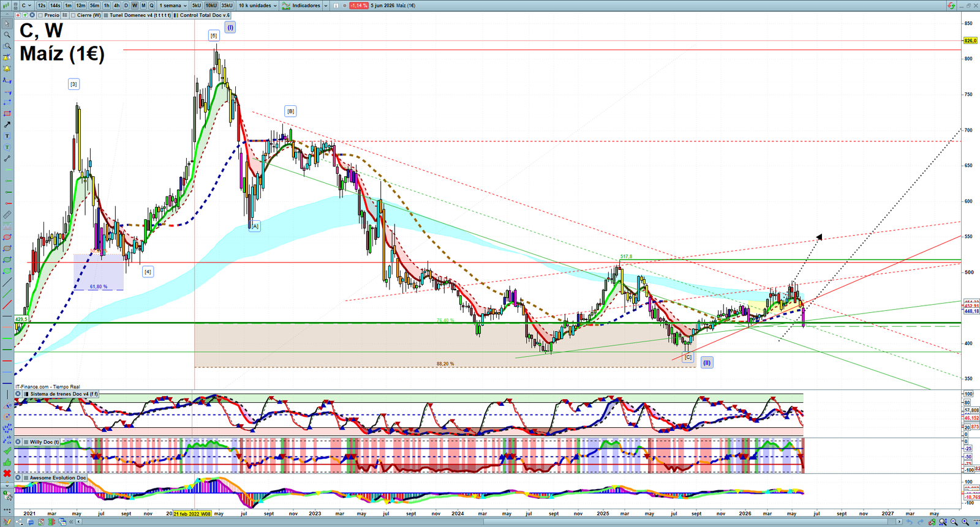The image size is (980, 527).
Task: Activate the alert bell with cursor tool
Action: tap(7, 58)
